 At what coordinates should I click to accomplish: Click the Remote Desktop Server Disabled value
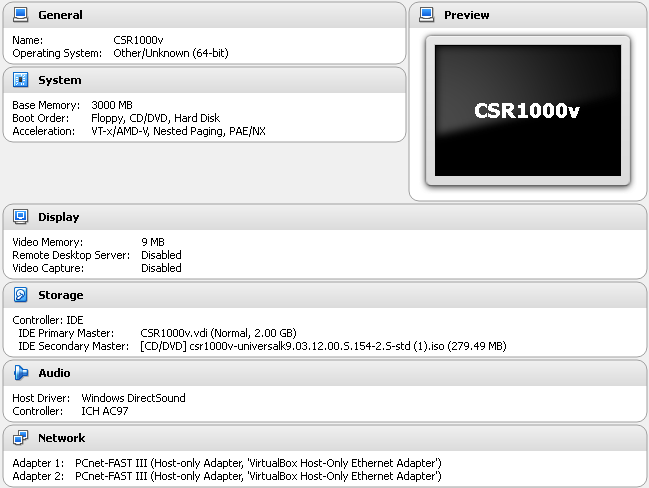(x=161, y=255)
